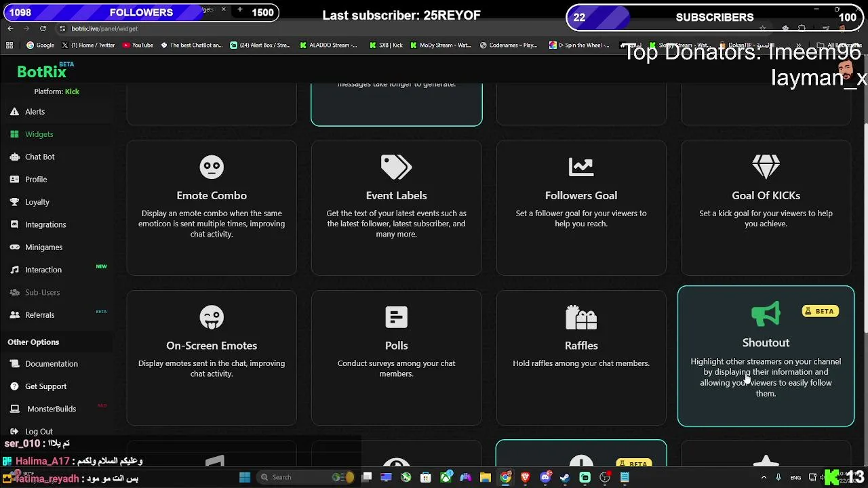Click the Get Support question mark icon
Viewport: 868px width, 488px height.
(14, 386)
